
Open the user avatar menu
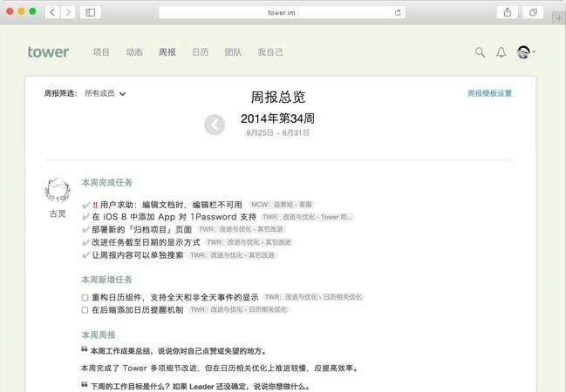[525, 52]
